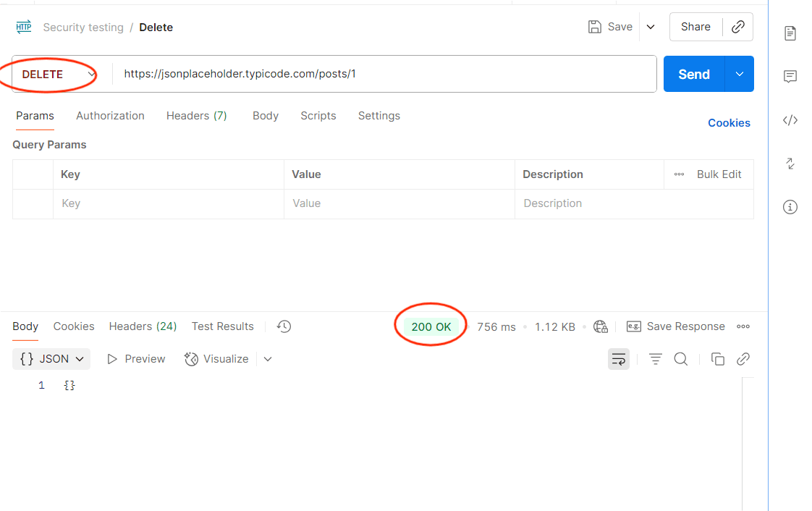Expand the Visualize dropdown chevron
812x511 pixels.
tap(267, 358)
